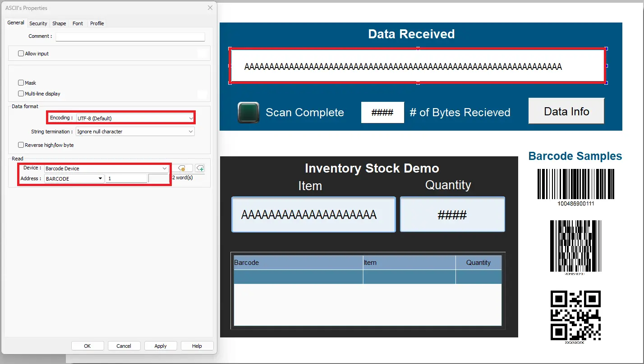Open the BARCODE address type dropdown
The height and width of the screenshot is (364, 644).
coord(100,178)
